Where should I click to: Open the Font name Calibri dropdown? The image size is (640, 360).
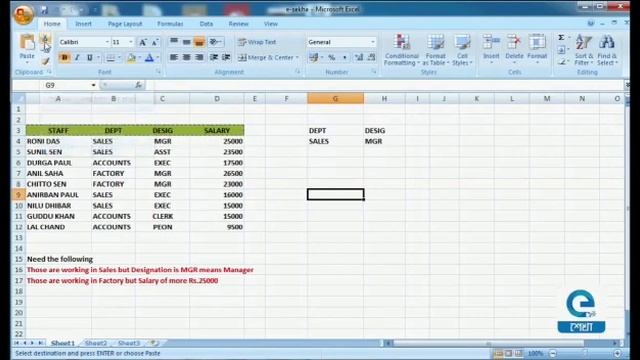pyautogui.click(x=107, y=42)
